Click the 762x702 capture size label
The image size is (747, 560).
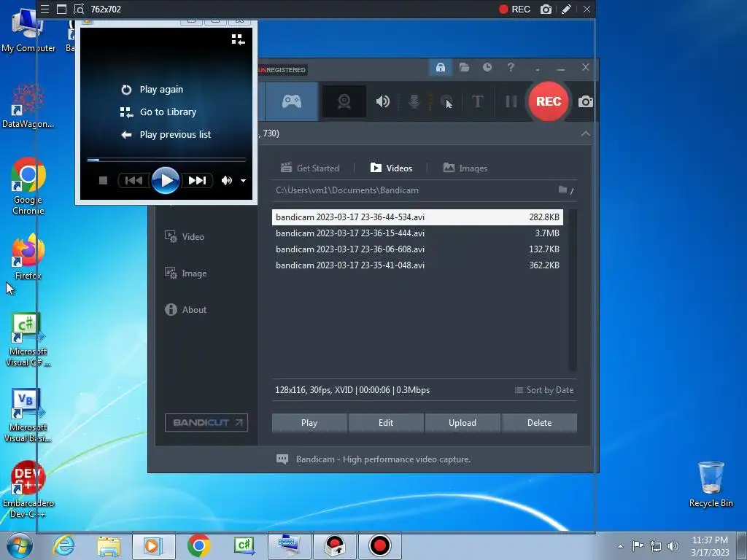106,9
